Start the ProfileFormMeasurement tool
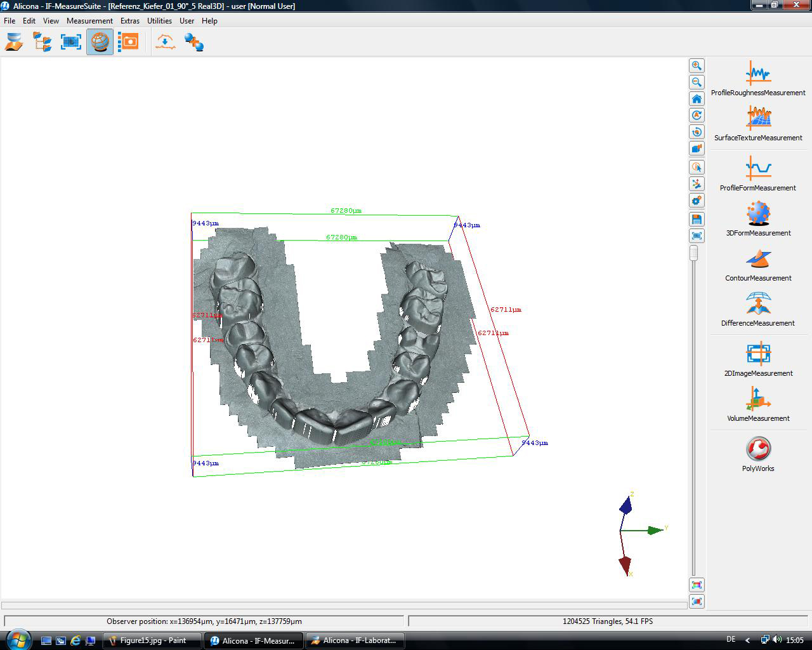Viewport: 812px width, 650px height. point(758,169)
